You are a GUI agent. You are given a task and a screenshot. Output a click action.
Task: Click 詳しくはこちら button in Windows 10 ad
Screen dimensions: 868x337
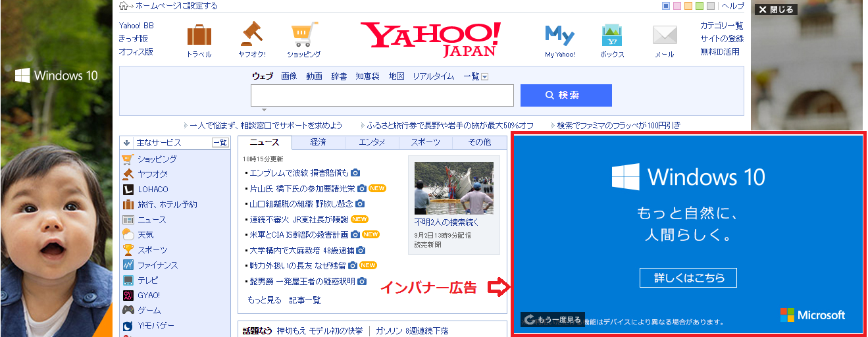click(688, 278)
